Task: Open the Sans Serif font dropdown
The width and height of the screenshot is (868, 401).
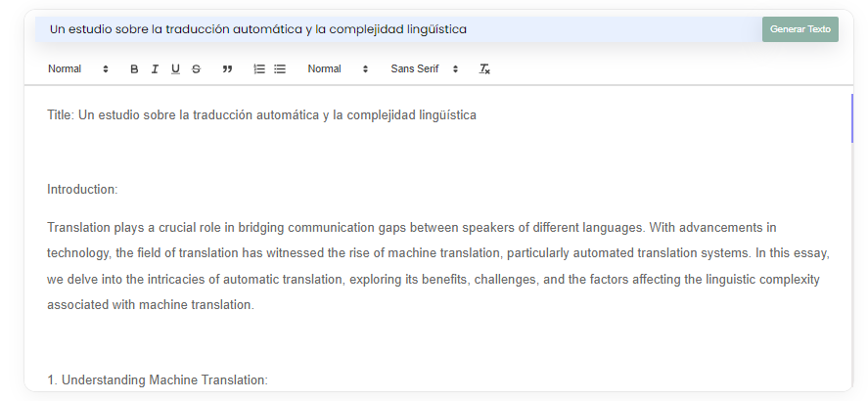Action: [x=425, y=69]
